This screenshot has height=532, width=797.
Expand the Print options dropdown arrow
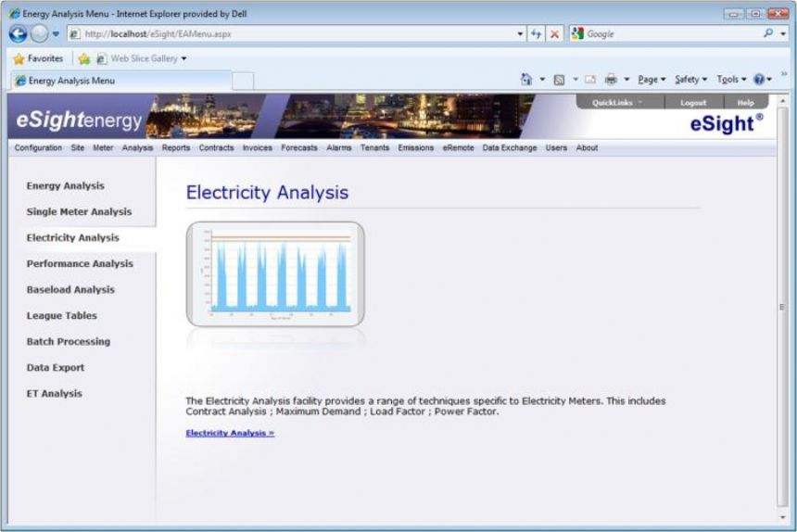(626, 80)
